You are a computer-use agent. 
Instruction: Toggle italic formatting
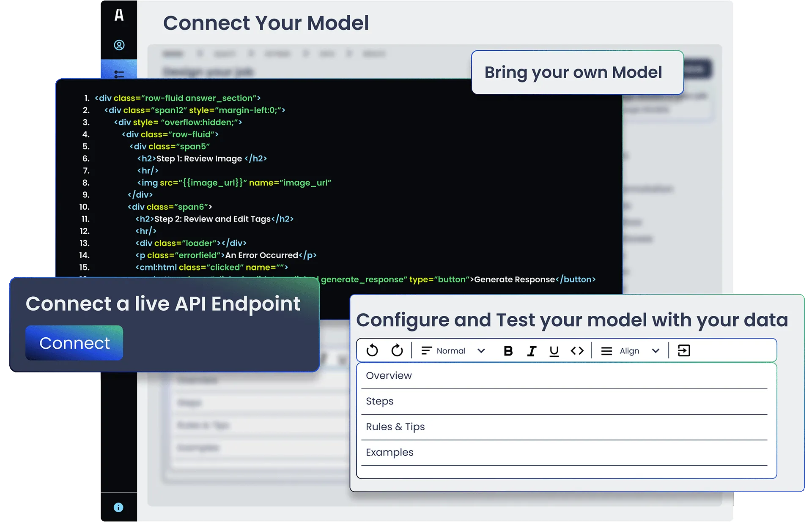[x=532, y=350]
